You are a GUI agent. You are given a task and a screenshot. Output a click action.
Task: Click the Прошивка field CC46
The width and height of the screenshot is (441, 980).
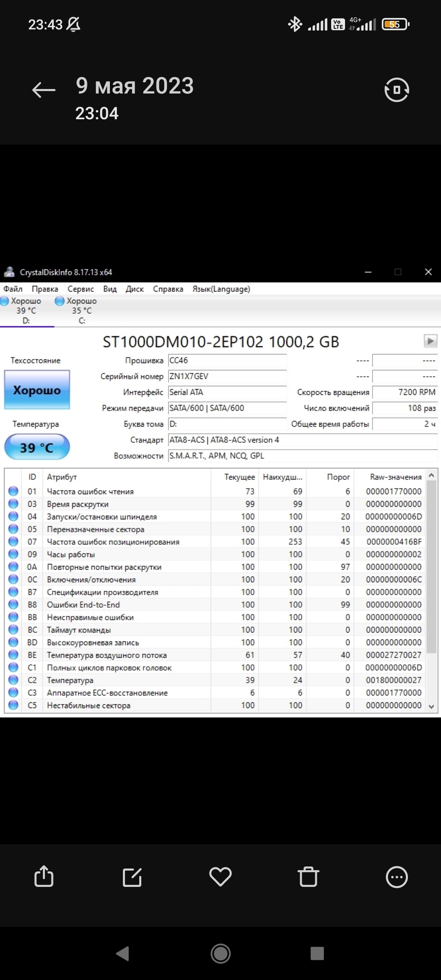click(x=227, y=361)
